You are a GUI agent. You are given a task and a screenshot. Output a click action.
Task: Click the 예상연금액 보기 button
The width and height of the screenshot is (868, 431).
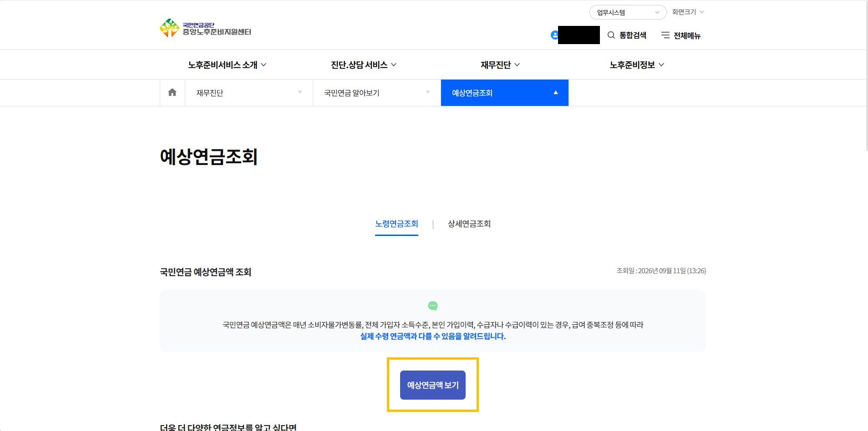433,385
